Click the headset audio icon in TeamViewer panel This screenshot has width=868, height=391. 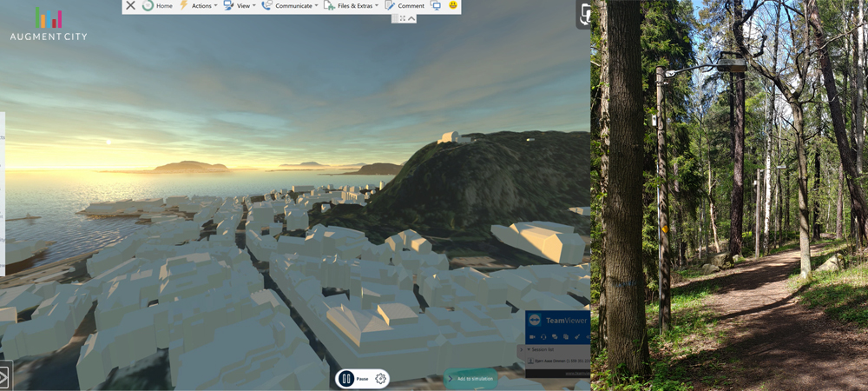544,337
